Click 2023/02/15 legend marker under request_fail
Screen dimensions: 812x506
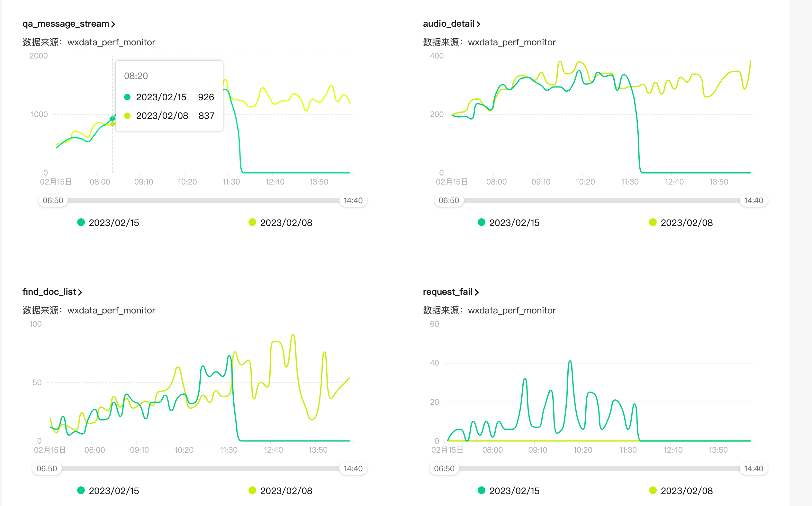coord(482,491)
